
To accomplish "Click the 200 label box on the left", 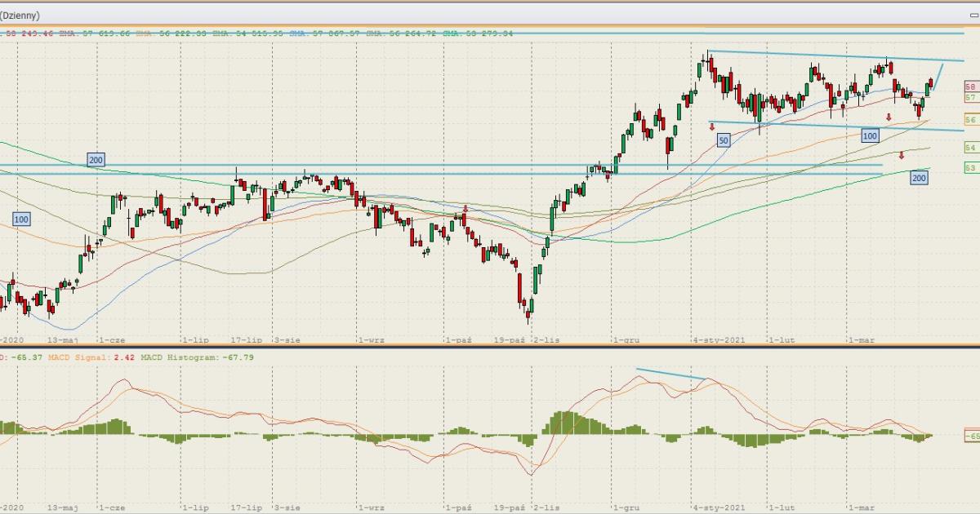I will coord(96,160).
